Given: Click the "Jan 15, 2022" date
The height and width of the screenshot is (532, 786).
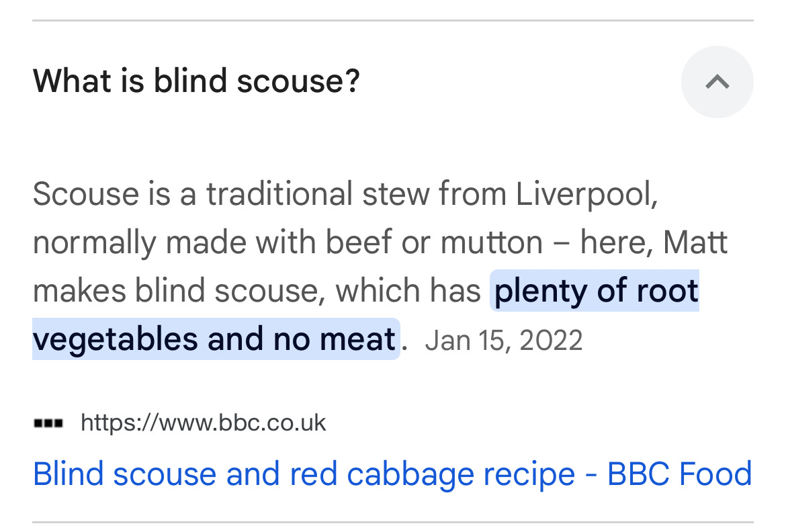Looking at the screenshot, I should coord(504,340).
